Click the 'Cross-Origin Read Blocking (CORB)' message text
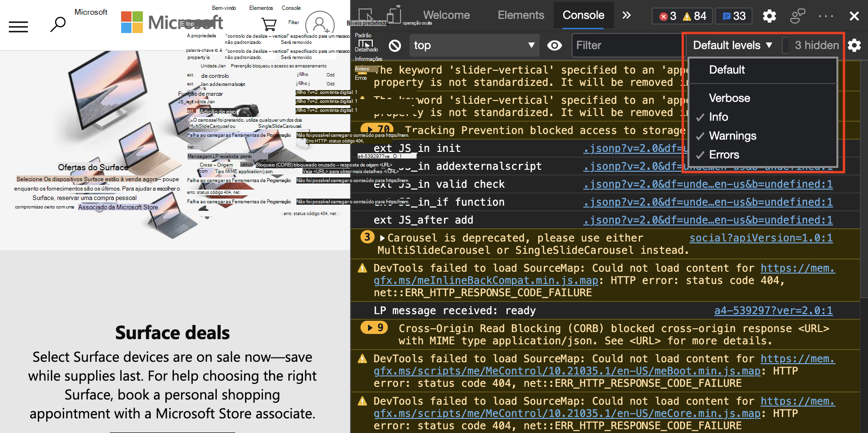The height and width of the screenshot is (433, 868). (614, 335)
